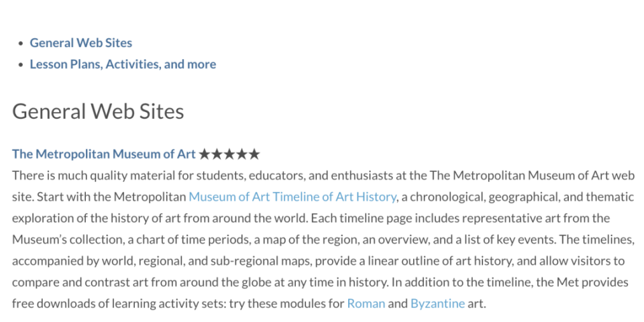Open The Metropolitan Museum of Art title link
The image size is (644, 322).
pos(104,154)
